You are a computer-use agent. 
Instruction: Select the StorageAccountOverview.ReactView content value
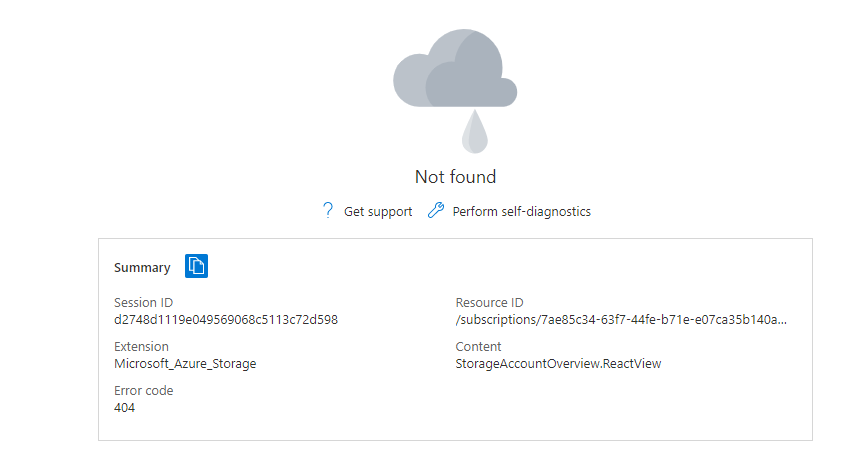pyautogui.click(x=558, y=364)
